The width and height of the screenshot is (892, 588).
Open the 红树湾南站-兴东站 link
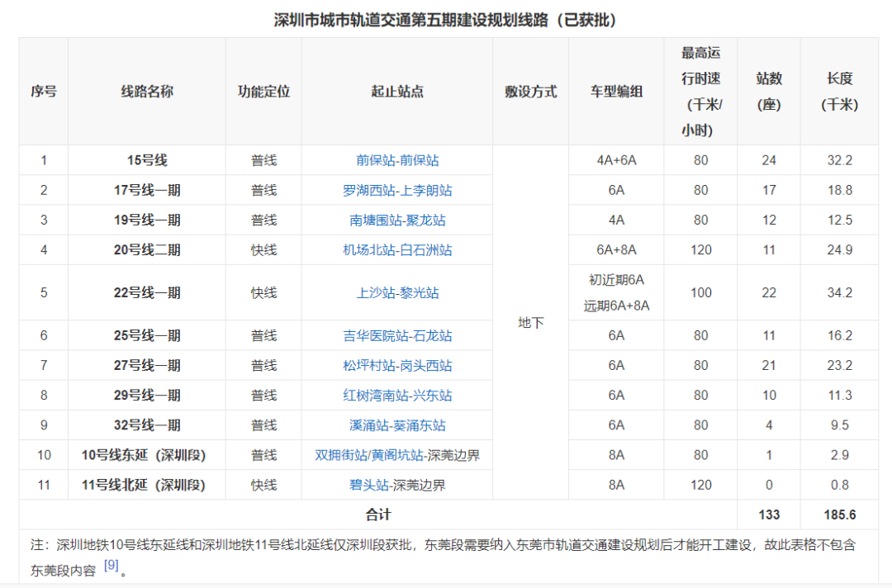[397, 396]
